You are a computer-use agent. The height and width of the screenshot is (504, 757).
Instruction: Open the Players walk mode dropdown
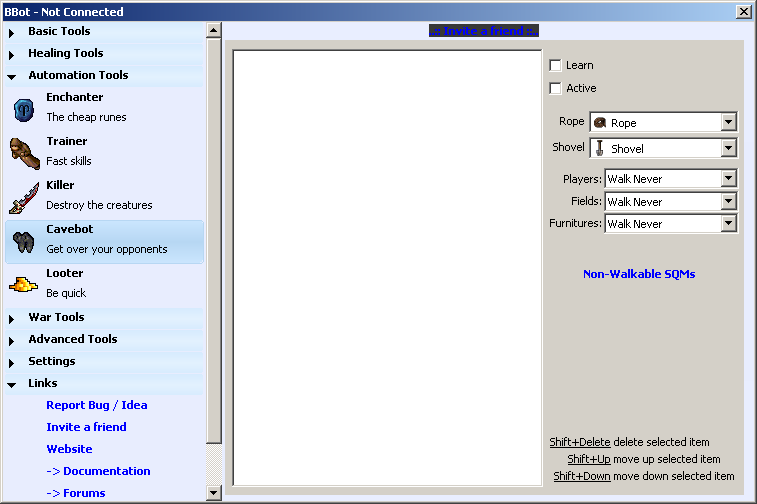click(x=728, y=179)
